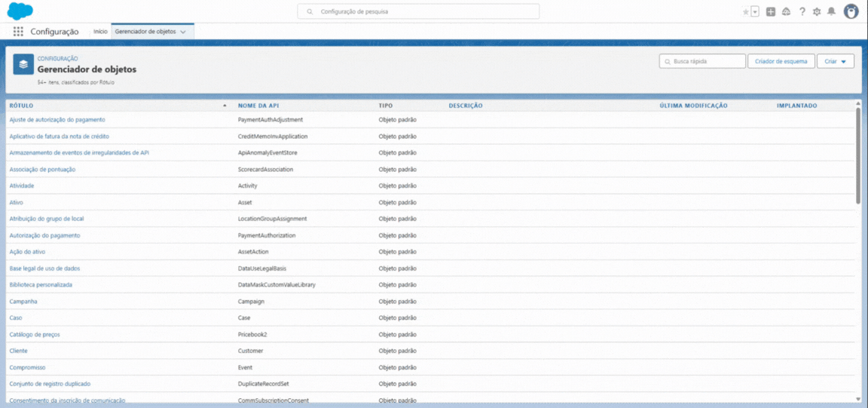Open the Trailhead guidance icon
This screenshot has width=868, height=408.
click(786, 12)
